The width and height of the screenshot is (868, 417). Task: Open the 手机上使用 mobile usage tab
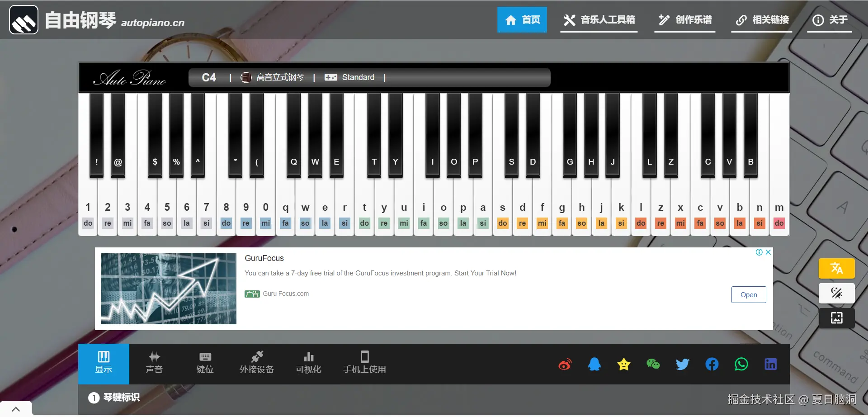364,364
